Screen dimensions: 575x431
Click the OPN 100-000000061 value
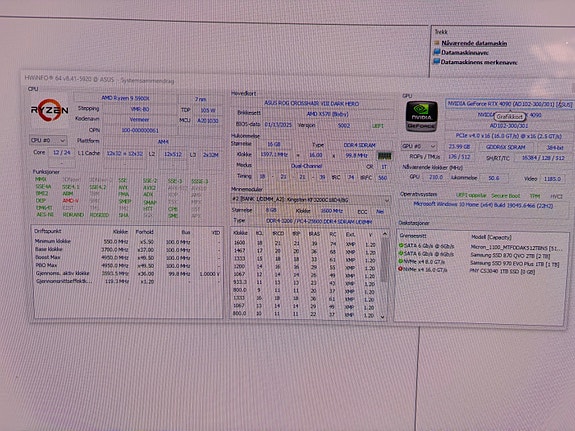tap(140, 130)
